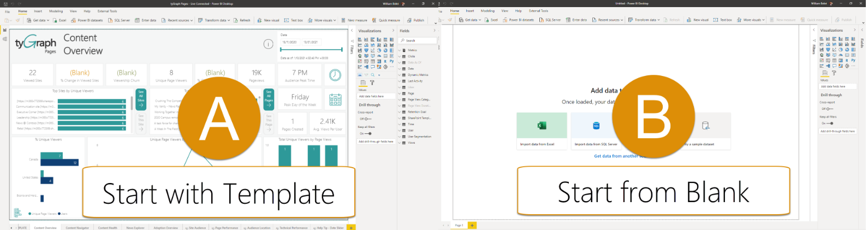The width and height of the screenshot is (868, 230).
Task: Click the Date range slider bar
Action: pyautogui.click(x=312, y=50)
